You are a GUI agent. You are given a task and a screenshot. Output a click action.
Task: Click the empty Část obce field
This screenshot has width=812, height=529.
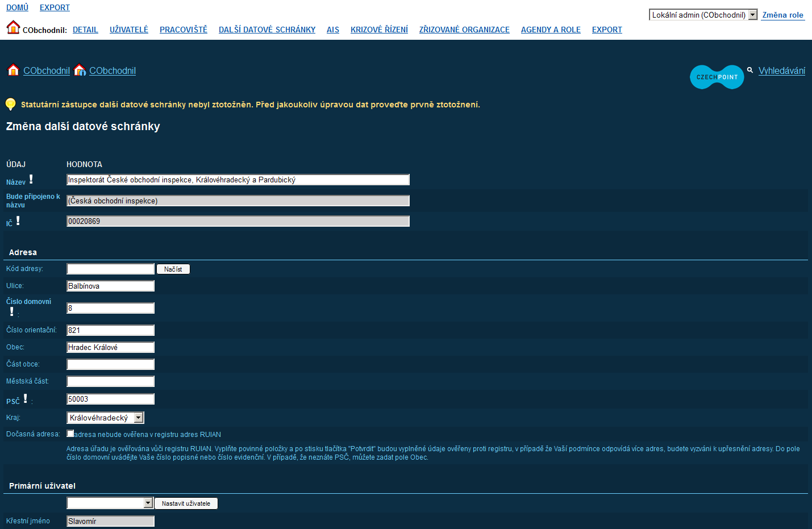(x=111, y=364)
